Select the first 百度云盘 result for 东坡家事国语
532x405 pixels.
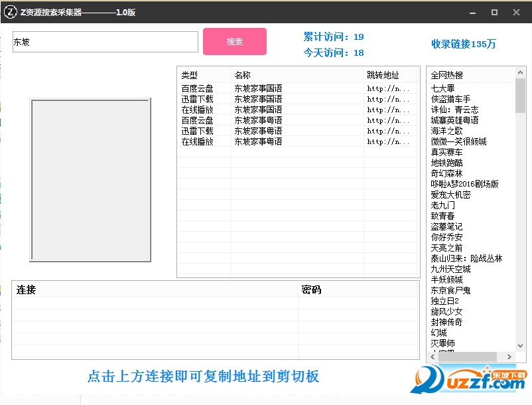coord(197,87)
